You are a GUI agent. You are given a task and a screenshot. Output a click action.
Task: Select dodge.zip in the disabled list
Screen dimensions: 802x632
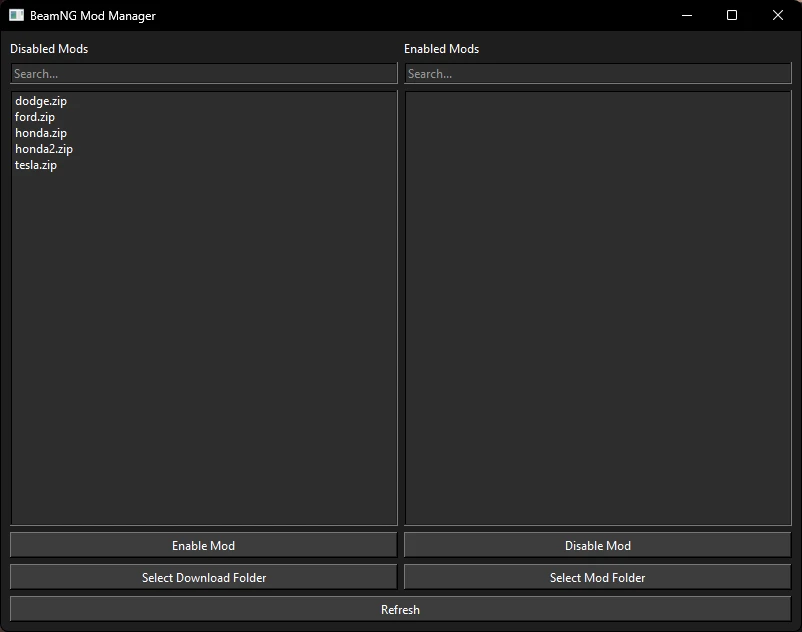(41, 101)
